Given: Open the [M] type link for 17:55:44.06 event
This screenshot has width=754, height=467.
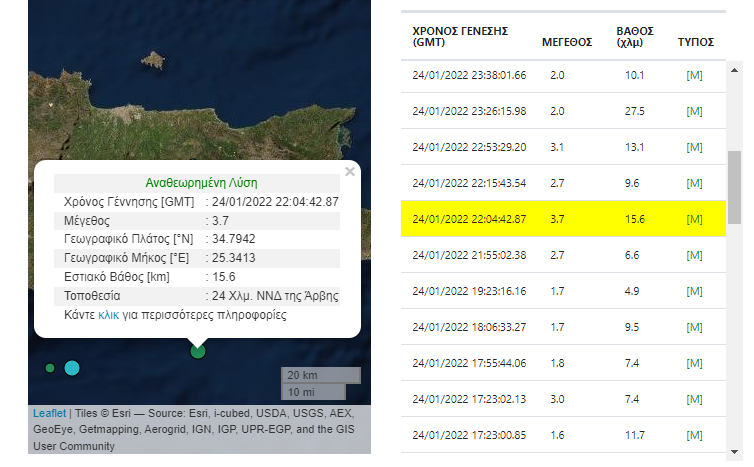Looking at the screenshot, I should coord(694,363).
